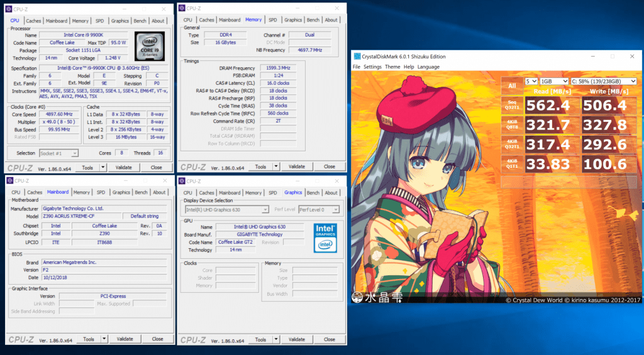Image resolution: width=644 pixels, height=355 pixels.
Task: Click the NB Frequency value 4697.7 MHz
Action: [309, 50]
